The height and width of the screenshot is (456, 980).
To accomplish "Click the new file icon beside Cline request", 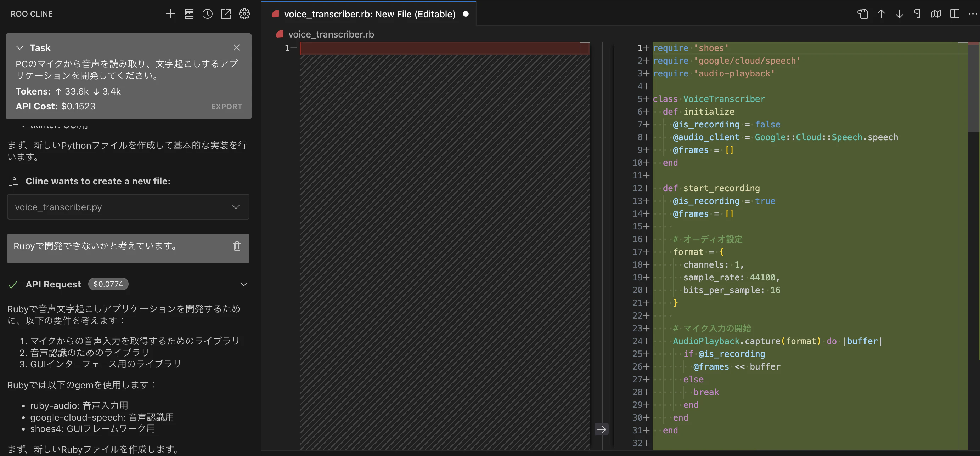I will tap(13, 182).
